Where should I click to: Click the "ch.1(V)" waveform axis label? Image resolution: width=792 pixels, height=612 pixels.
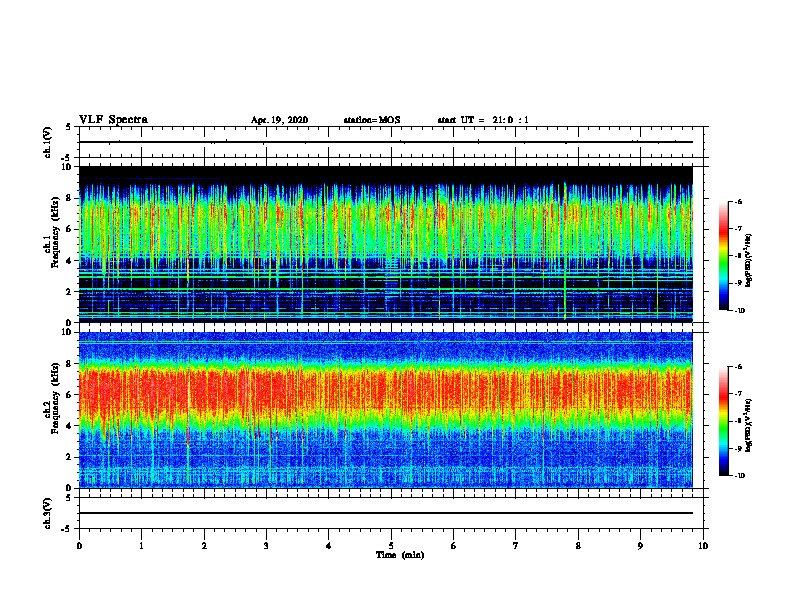pyautogui.click(x=48, y=142)
